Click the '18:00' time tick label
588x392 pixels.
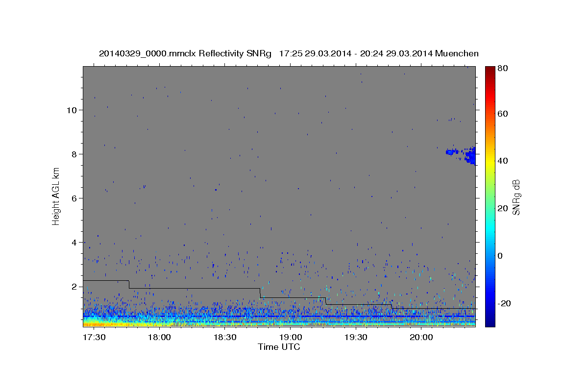tap(159, 337)
